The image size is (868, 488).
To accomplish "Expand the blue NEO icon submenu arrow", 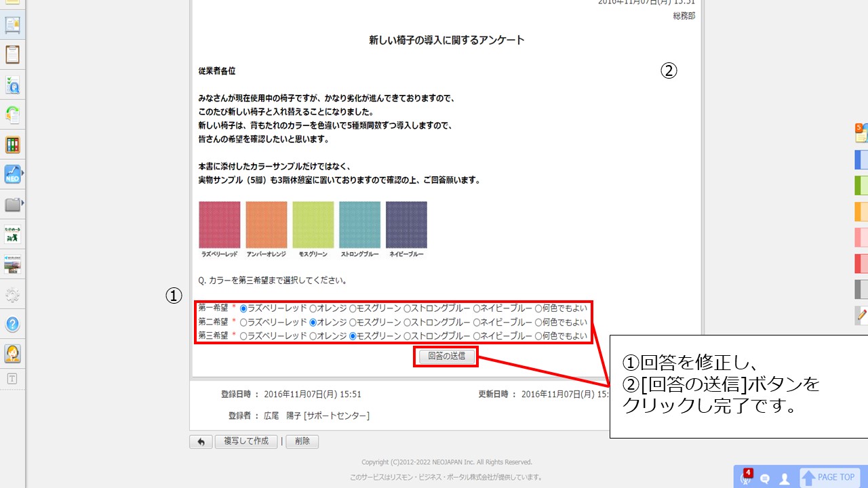I will click(x=23, y=174).
